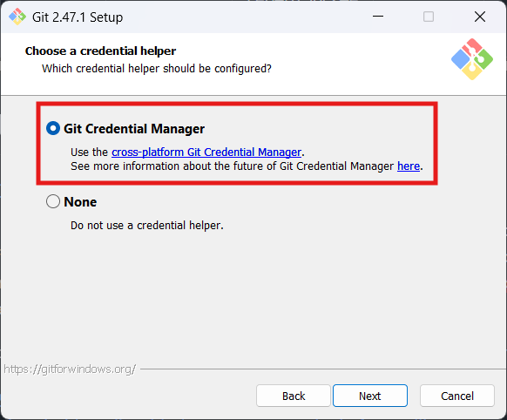Click the 'Choose a credential helper' heading
Image resolution: width=507 pixels, height=420 pixels.
click(100, 51)
